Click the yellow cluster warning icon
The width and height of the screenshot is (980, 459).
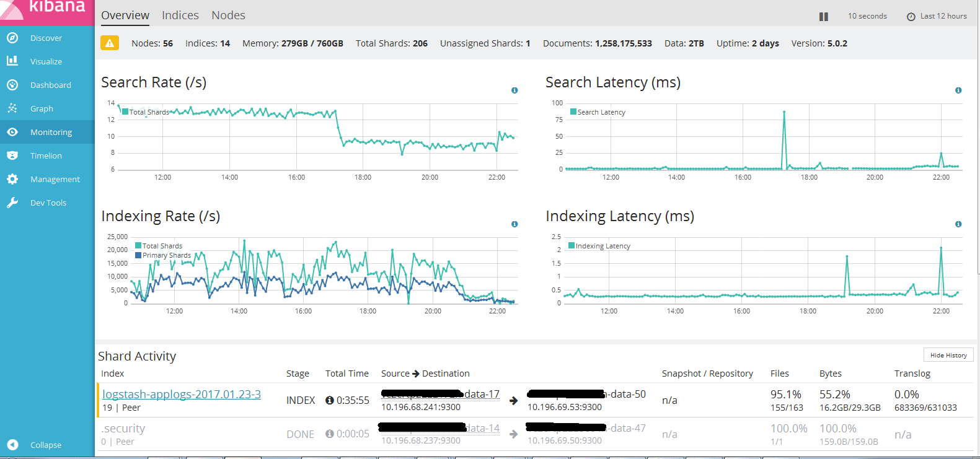(x=110, y=43)
